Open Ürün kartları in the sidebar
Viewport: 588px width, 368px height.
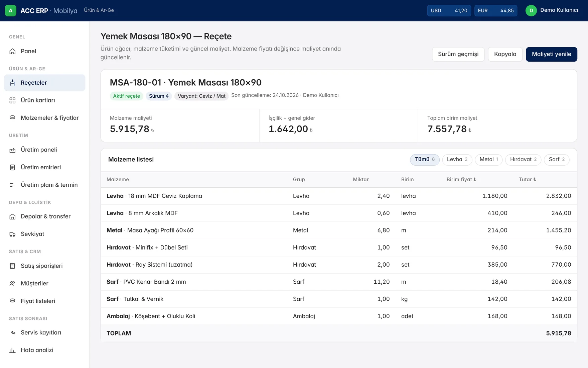45,100
